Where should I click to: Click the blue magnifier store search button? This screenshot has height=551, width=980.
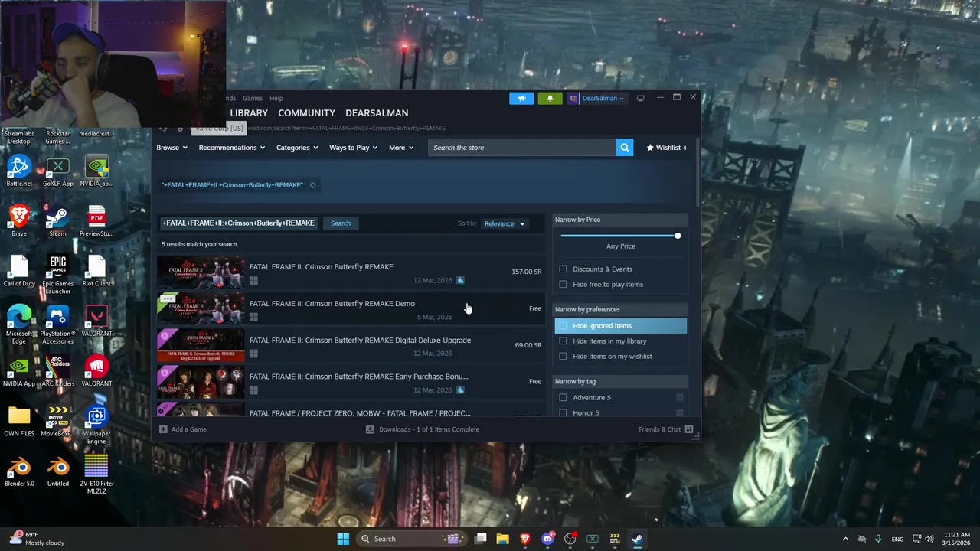pyautogui.click(x=625, y=148)
